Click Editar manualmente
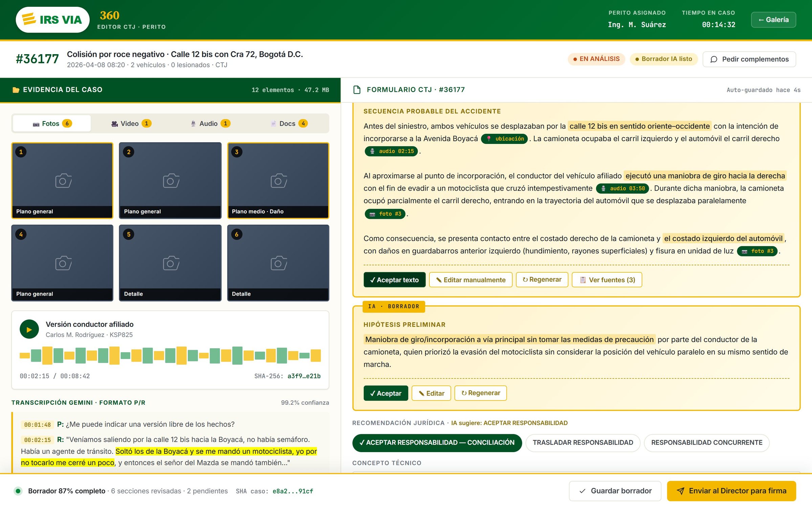The height and width of the screenshot is (508, 812). tap(471, 280)
